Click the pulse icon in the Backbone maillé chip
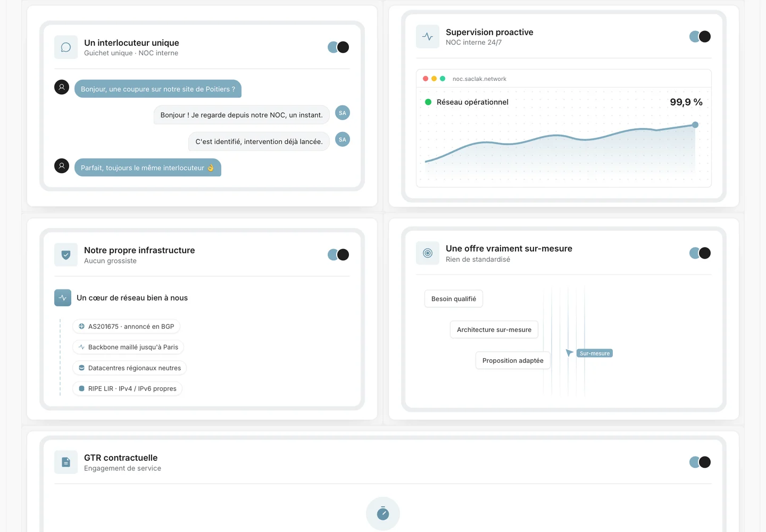 81,347
